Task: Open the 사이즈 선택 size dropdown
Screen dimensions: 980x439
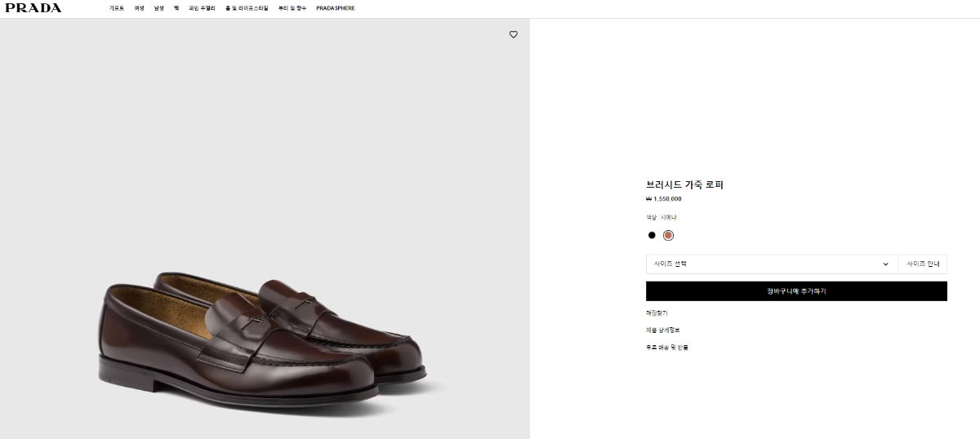Action: pyautogui.click(x=771, y=264)
